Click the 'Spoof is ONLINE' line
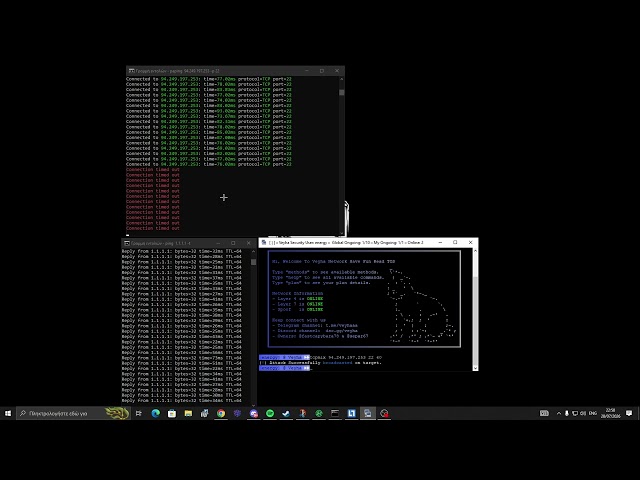Viewport: 640px width, 480px height. tap(298, 309)
